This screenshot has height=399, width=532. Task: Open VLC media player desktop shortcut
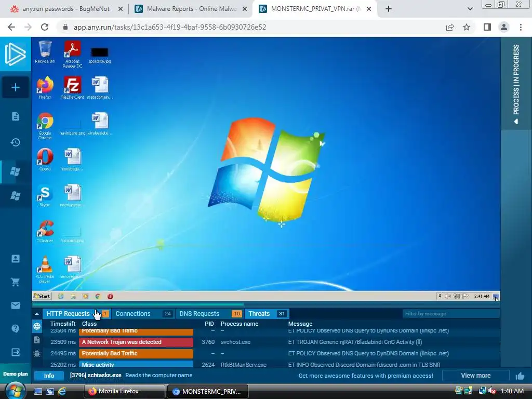[x=45, y=270]
